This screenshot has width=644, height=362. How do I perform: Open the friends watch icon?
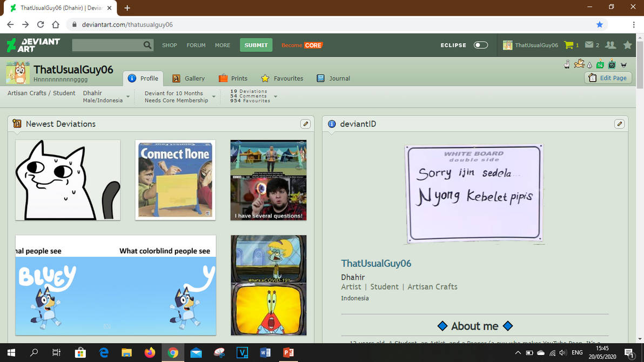pyautogui.click(x=611, y=45)
